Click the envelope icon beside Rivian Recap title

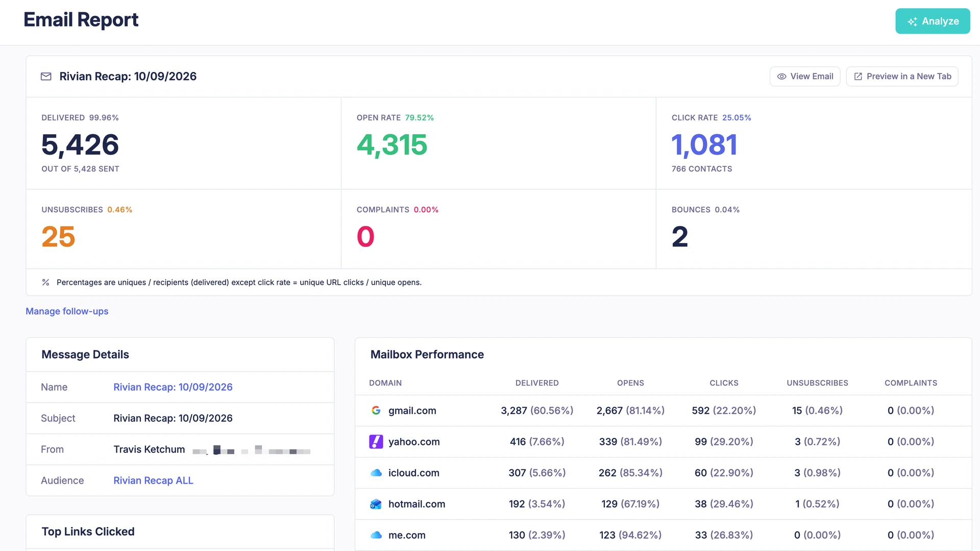click(46, 77)
